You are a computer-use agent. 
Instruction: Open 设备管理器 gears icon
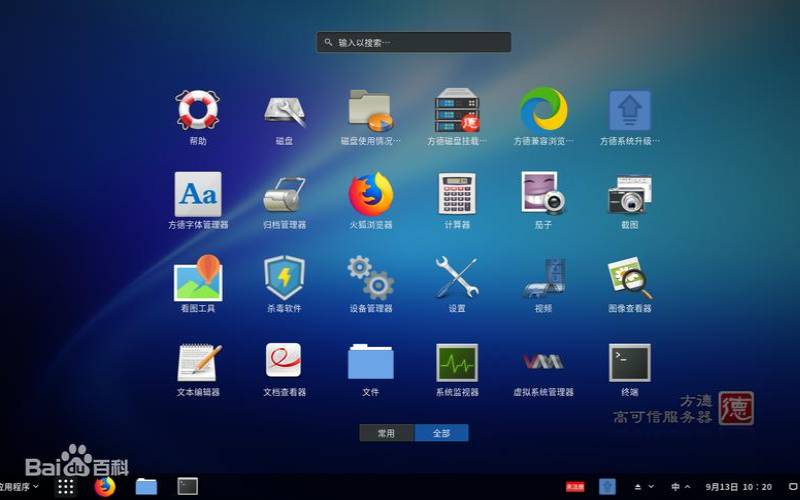click(x=370, y=278)
